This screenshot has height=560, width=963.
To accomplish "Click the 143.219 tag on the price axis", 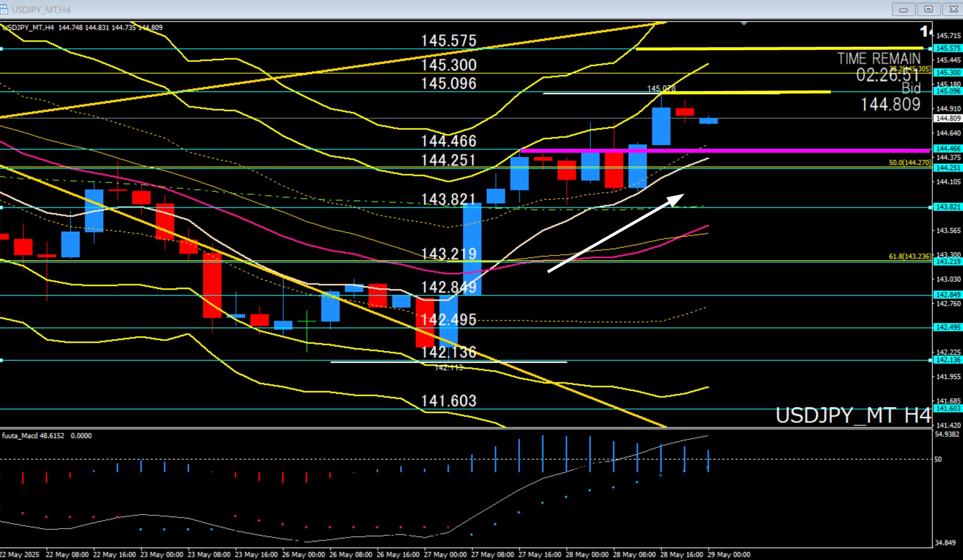I will [x=948, y=261].
